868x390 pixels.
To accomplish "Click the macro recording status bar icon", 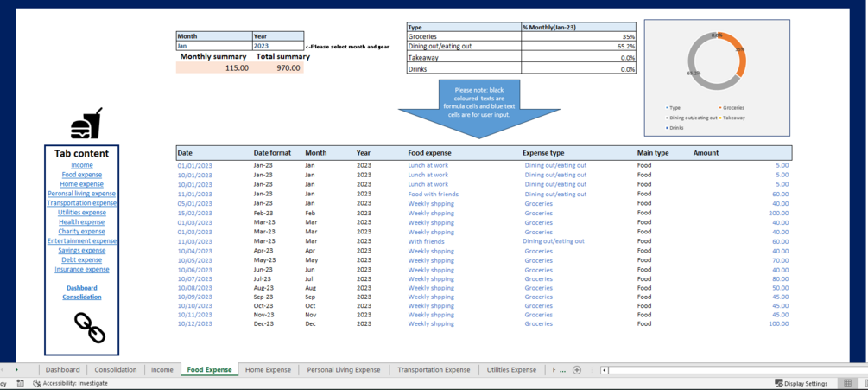I will click(x=20, y=383).
